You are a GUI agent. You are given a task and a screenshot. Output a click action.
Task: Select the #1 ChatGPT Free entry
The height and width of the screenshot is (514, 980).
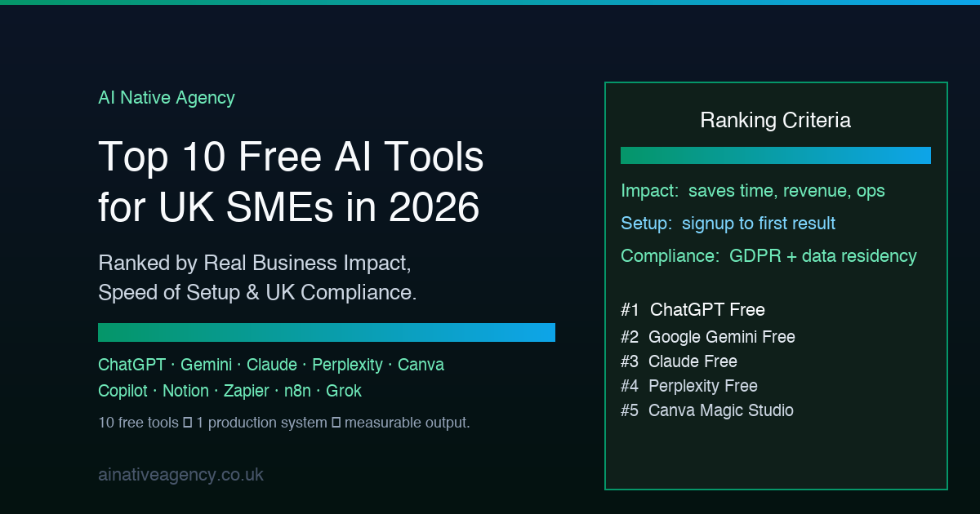pyautogui.click(x=693, y=310)
